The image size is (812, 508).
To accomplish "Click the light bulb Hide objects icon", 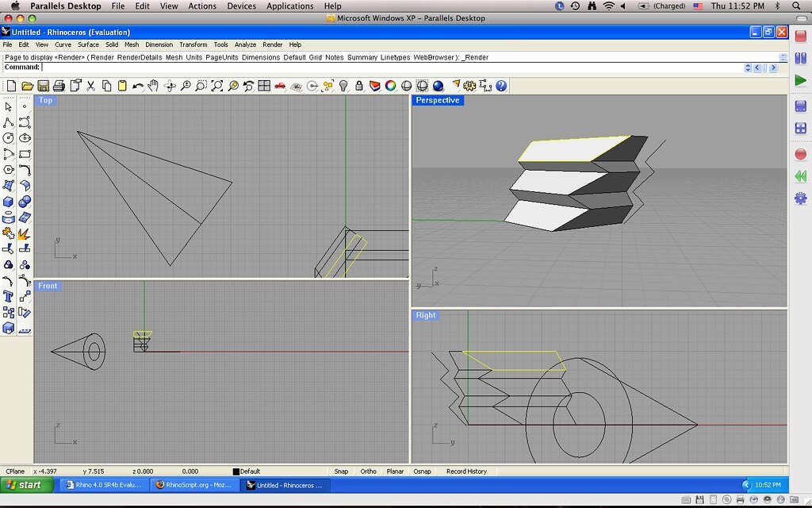I will pyautogui.click(x=343, y=86).
